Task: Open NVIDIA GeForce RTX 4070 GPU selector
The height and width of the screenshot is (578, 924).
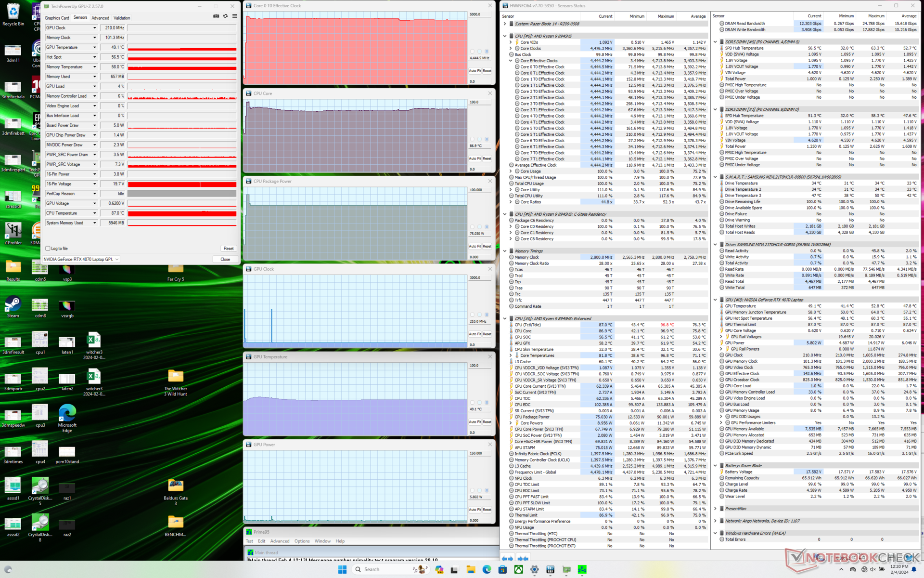Action: [81, 259]
